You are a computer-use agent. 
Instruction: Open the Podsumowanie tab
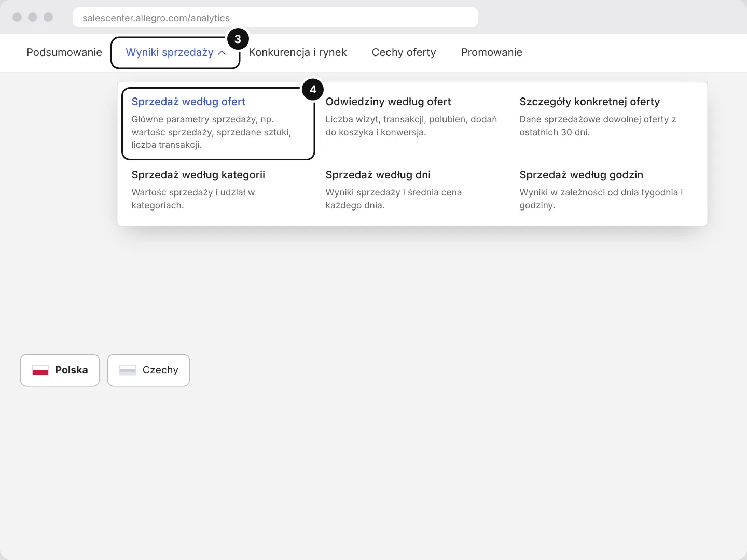pyautogui.click(x=64, y=52)
